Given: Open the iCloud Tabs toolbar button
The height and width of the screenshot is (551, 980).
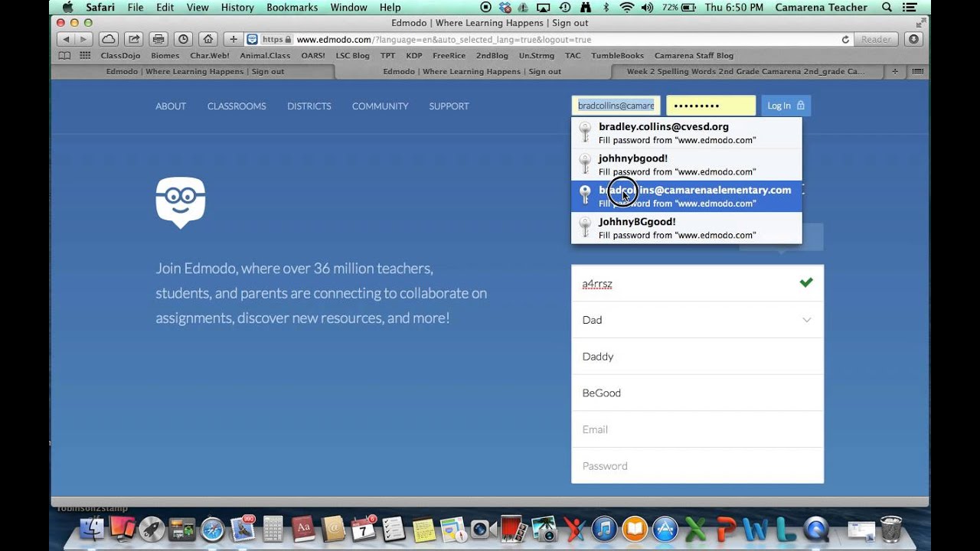Looking at the screenshot, I should coord(109,39).
